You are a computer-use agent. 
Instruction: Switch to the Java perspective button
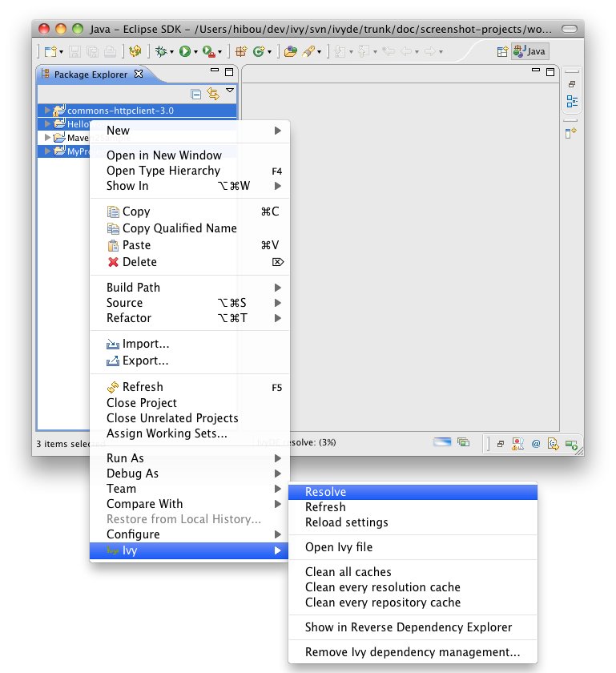(529, 51)
